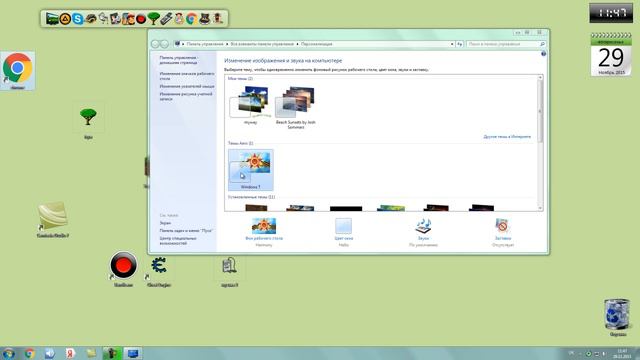This screenshot has width=640, height=360.
Task: Click 'Все элементы панели управления' breadcrumb
Action: pyautogui.click(x=262, y=44)
